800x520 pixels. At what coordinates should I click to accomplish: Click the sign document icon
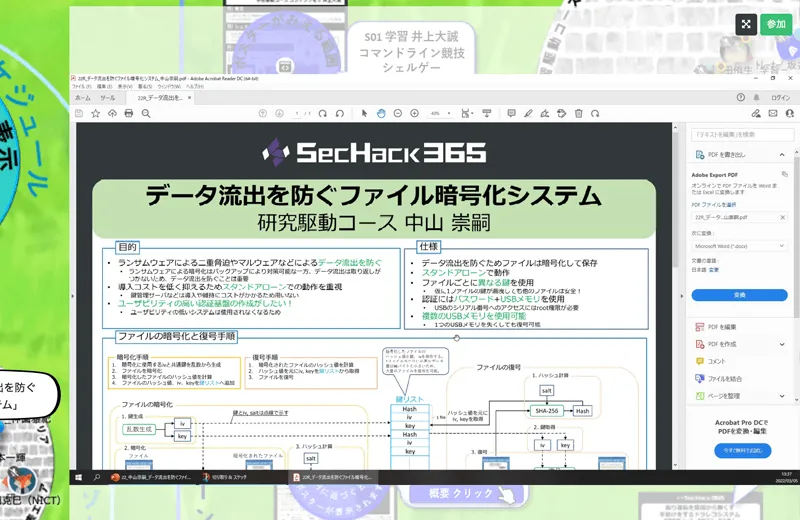pos(545,113)
